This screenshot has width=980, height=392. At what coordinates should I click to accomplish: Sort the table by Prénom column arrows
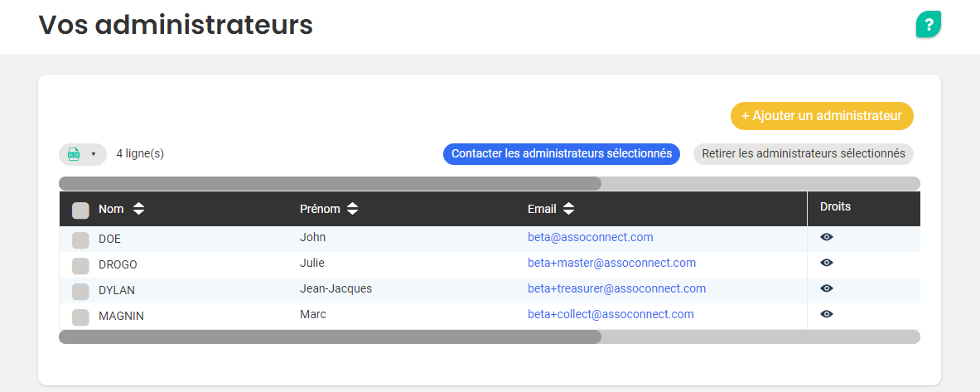coord(353,209)
